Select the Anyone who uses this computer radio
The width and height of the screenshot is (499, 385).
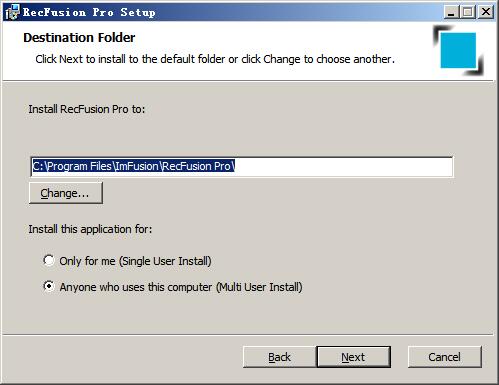click(49, 286)
